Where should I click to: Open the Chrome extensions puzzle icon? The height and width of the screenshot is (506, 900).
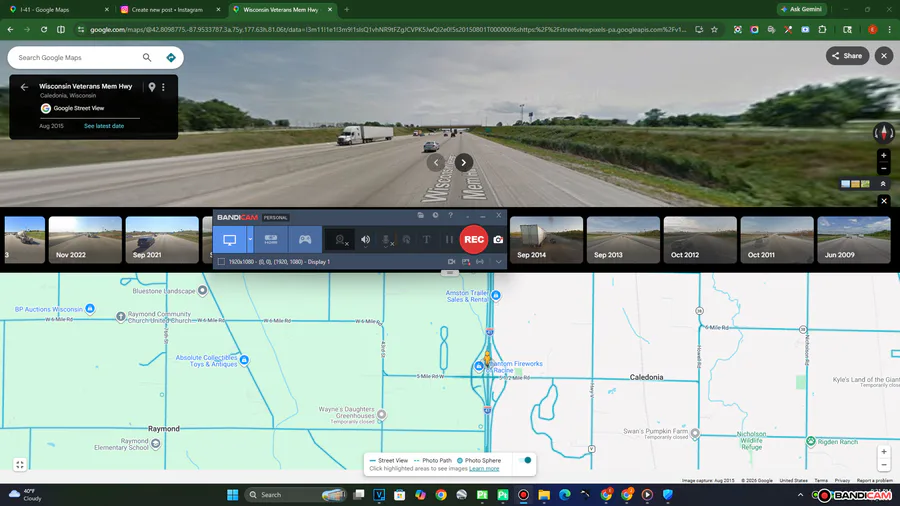click(x=823, y=30)
